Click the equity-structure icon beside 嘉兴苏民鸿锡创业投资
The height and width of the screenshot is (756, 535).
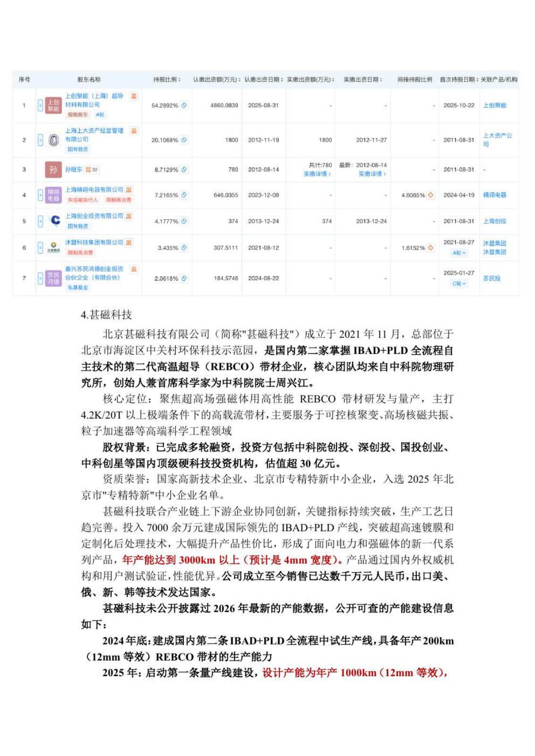tap(134, 269)
